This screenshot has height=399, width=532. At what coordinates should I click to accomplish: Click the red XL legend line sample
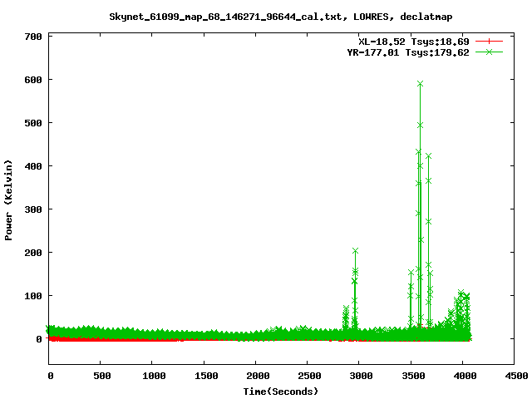tap(490, 41)
